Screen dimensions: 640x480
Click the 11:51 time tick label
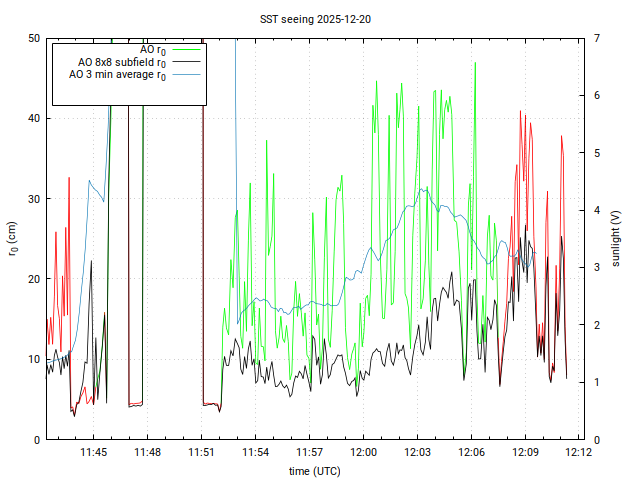coord(202,453)
